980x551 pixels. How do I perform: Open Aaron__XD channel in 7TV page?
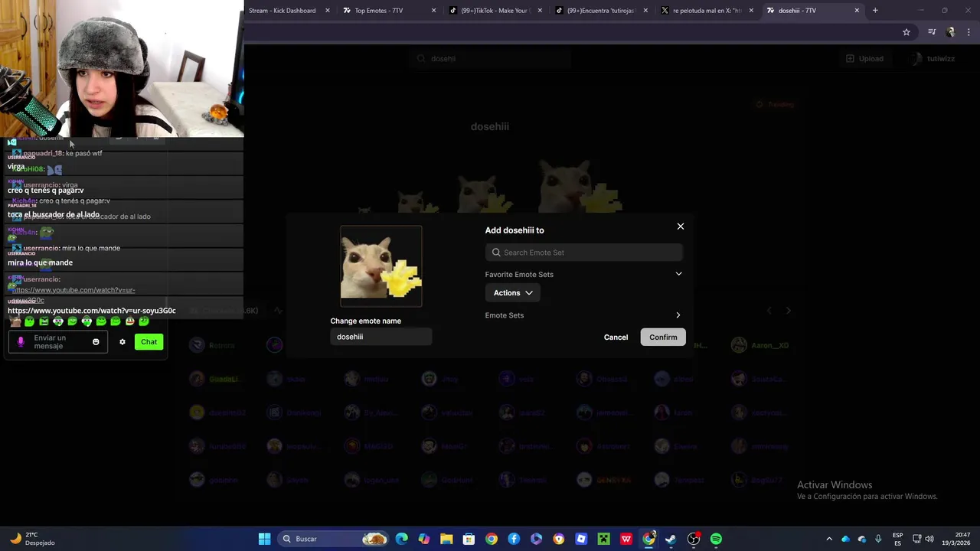click(x=760, y=346)
